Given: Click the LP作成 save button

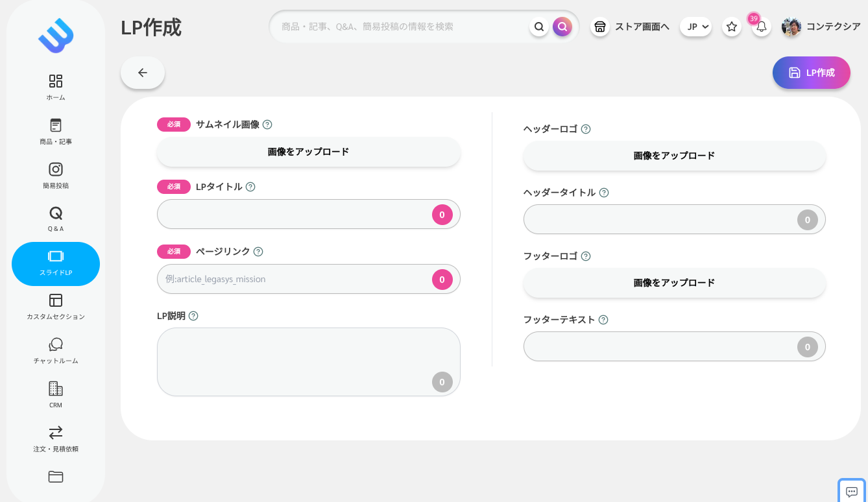Looking at the screenshot, I should click(811, 73).
